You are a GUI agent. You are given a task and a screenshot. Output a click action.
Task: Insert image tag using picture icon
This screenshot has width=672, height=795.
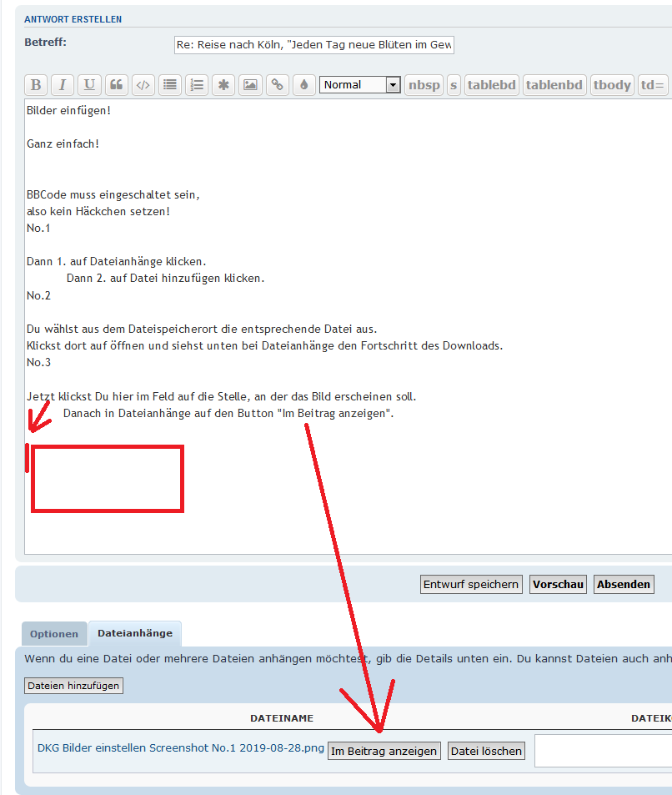(x=250, y=85)
